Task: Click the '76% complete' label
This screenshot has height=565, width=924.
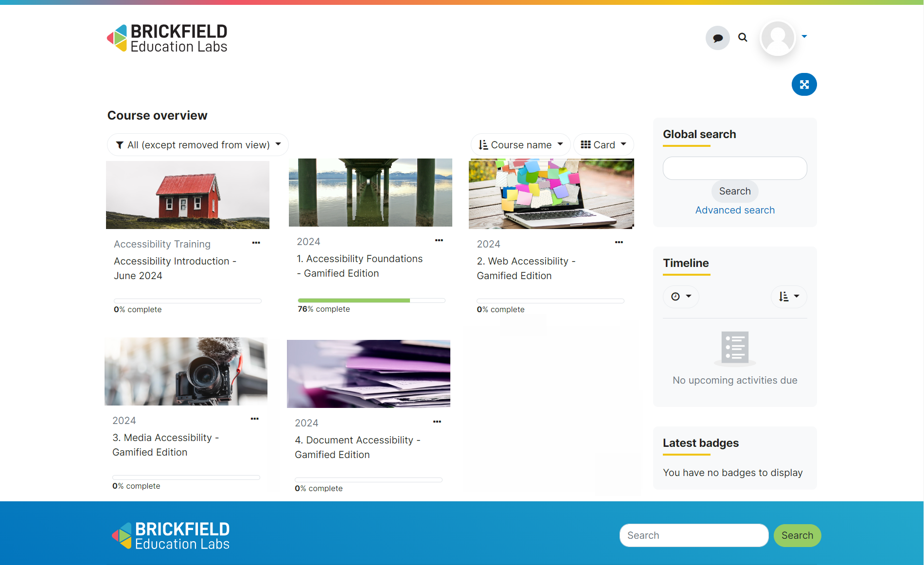Action: pos(323,309)
